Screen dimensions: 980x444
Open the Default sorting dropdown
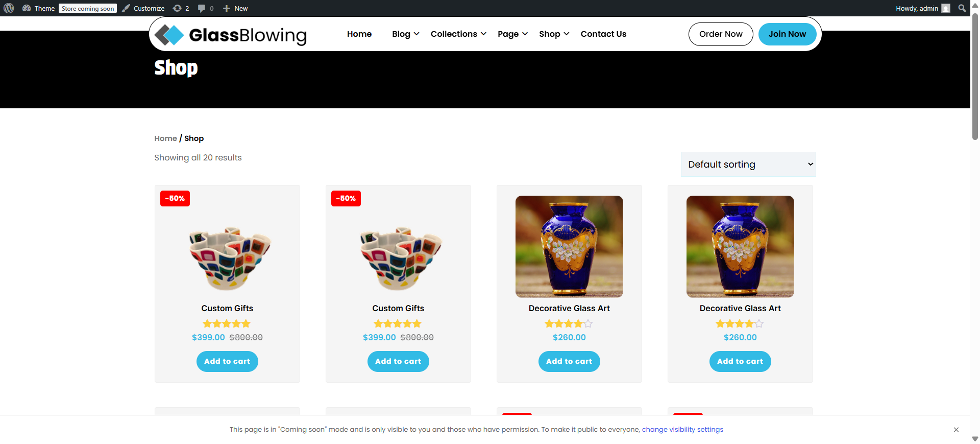point(748,164)
